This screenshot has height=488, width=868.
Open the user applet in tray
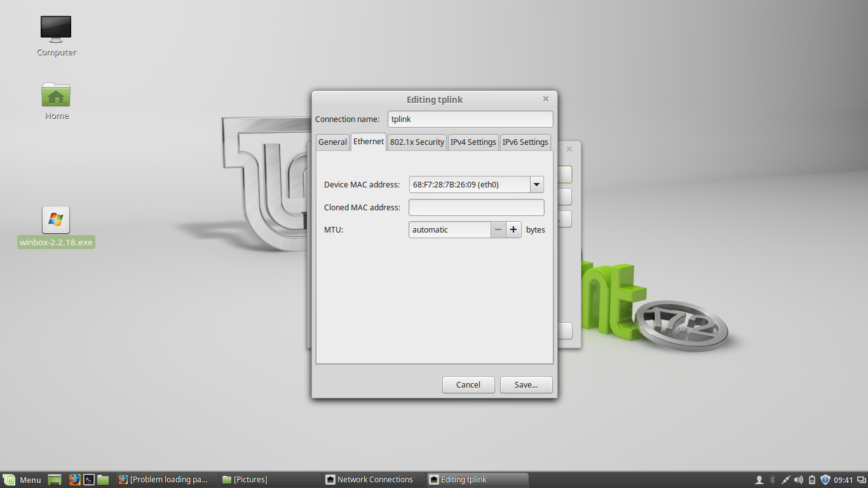(x=759, y=480)
